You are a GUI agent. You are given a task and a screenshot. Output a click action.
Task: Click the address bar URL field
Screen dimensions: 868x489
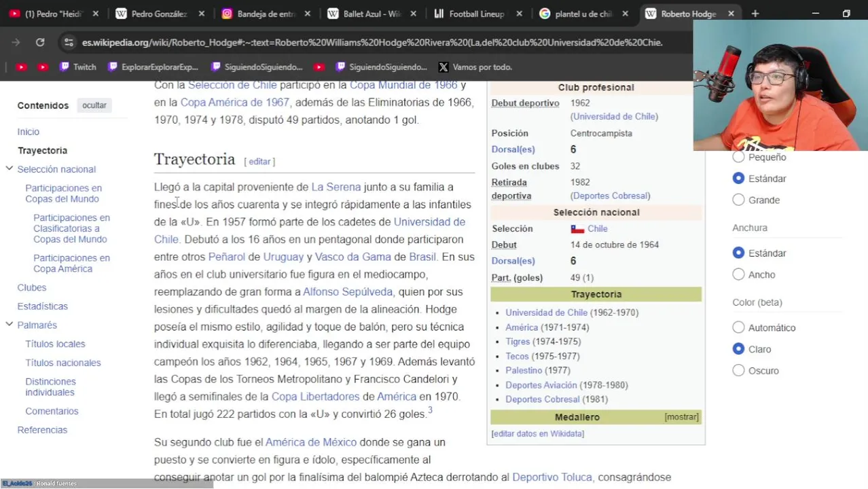tap(372, 42)
